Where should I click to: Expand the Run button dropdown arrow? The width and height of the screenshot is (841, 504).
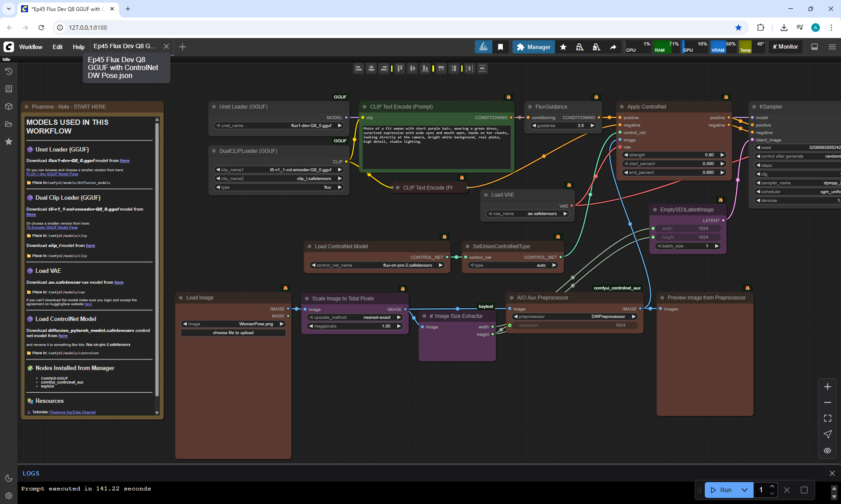[745, 490]
